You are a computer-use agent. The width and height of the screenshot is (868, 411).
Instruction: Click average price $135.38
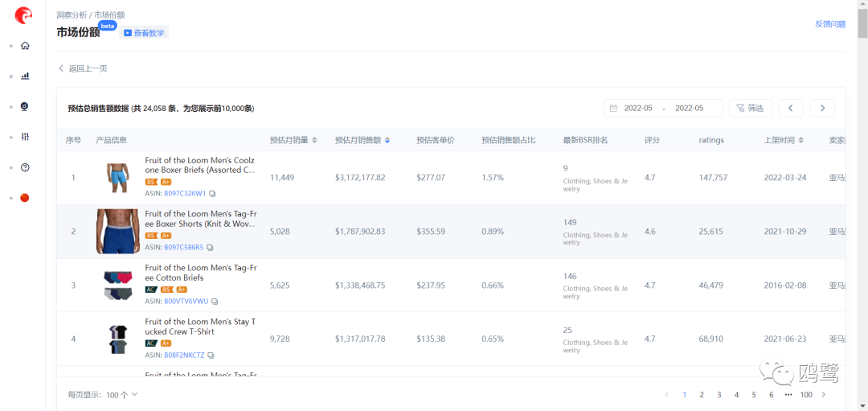click(431, 339)
